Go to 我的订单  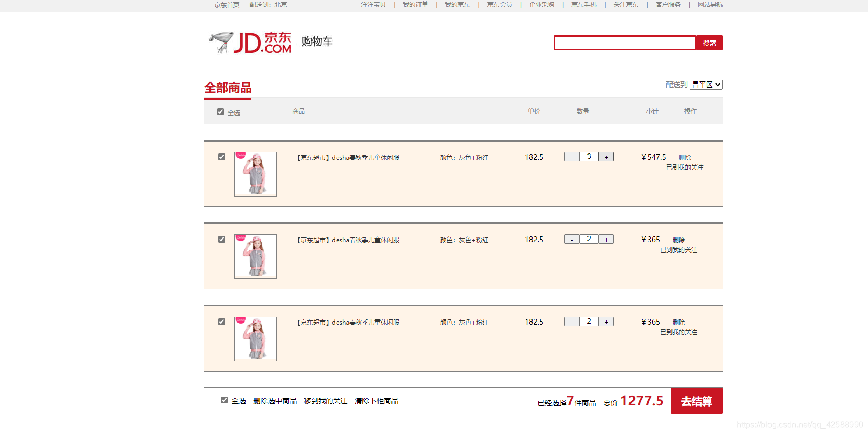click(415, 5)
